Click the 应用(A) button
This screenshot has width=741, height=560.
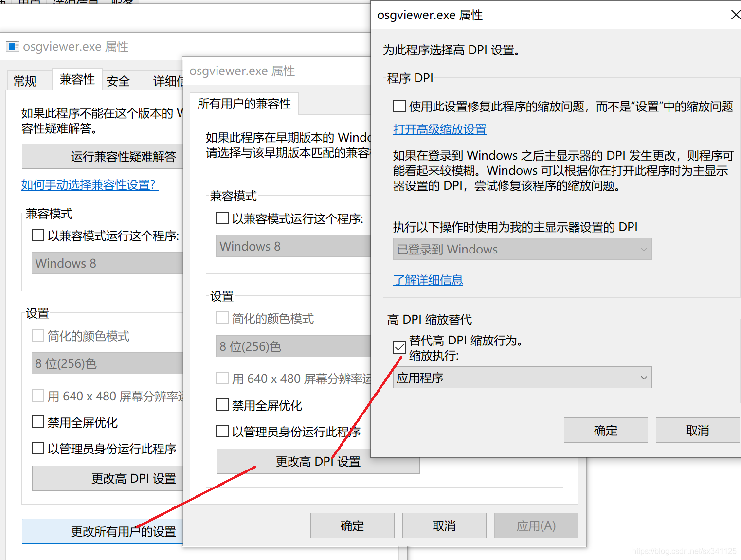click(536, 525)
